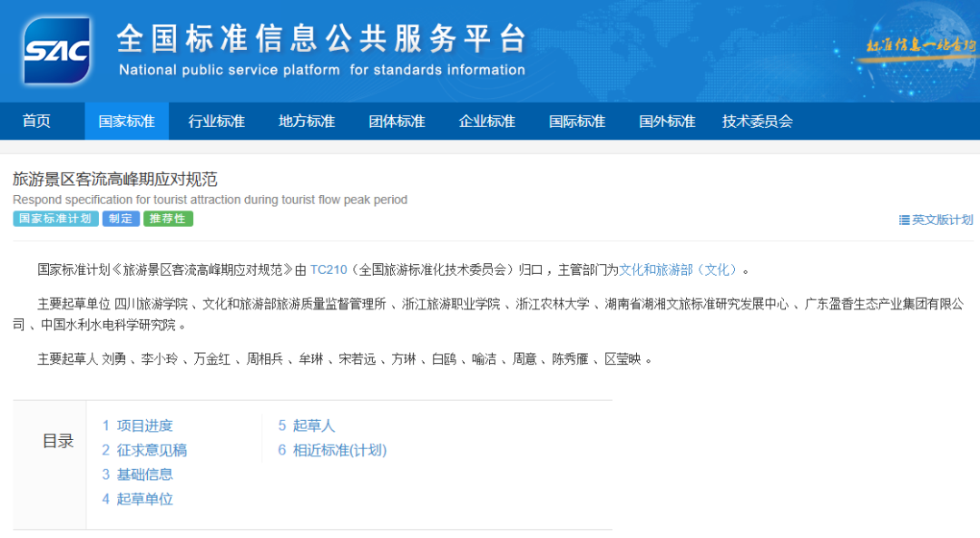Switch to the 国外标准 tab

pos(667,122)
